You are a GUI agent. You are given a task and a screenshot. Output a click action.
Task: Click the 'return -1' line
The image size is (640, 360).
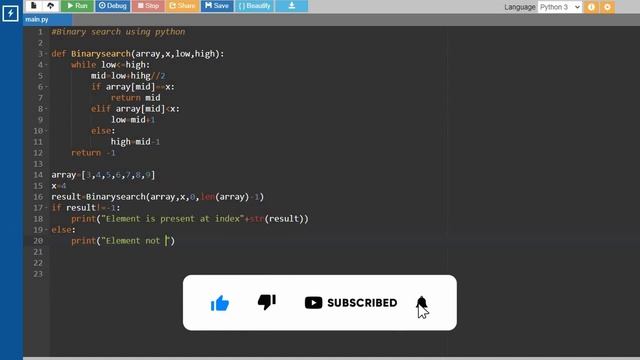pos(93,153)
